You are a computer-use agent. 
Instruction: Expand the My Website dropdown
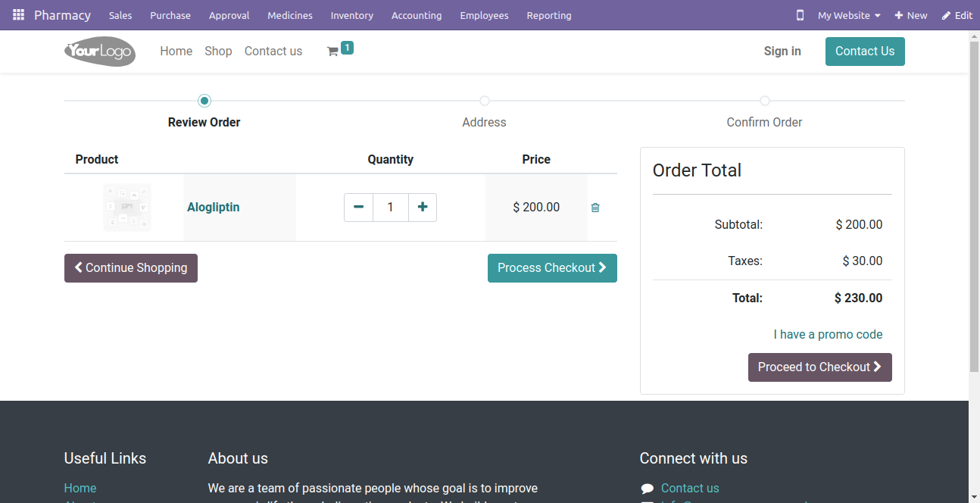[x=849, y=15]
